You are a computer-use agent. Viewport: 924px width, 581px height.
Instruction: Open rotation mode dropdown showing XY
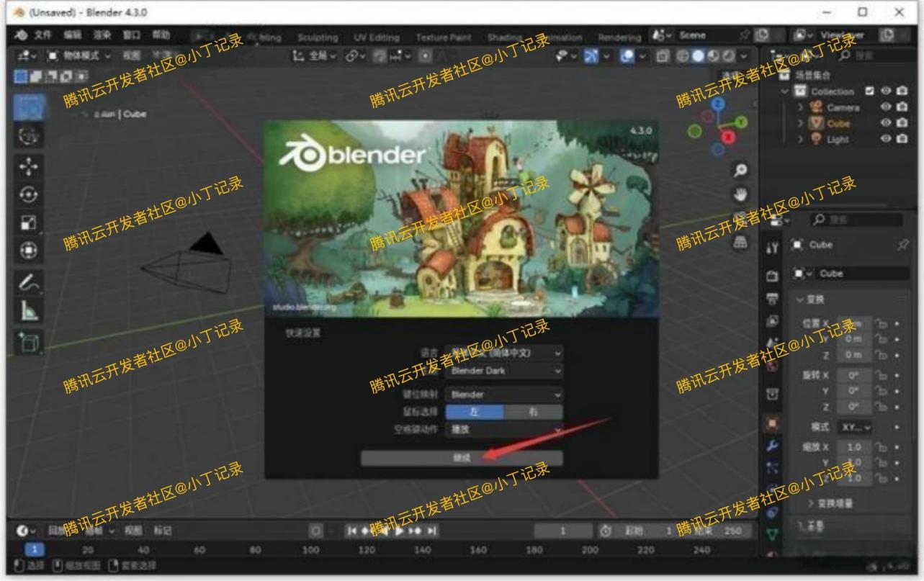point(854,428)
